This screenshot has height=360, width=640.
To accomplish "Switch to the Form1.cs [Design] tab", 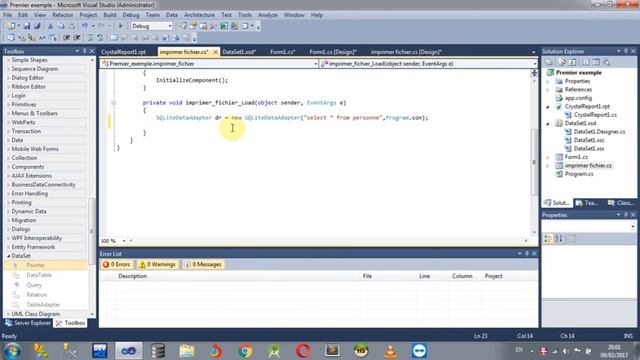I will (x=333, y=52).
